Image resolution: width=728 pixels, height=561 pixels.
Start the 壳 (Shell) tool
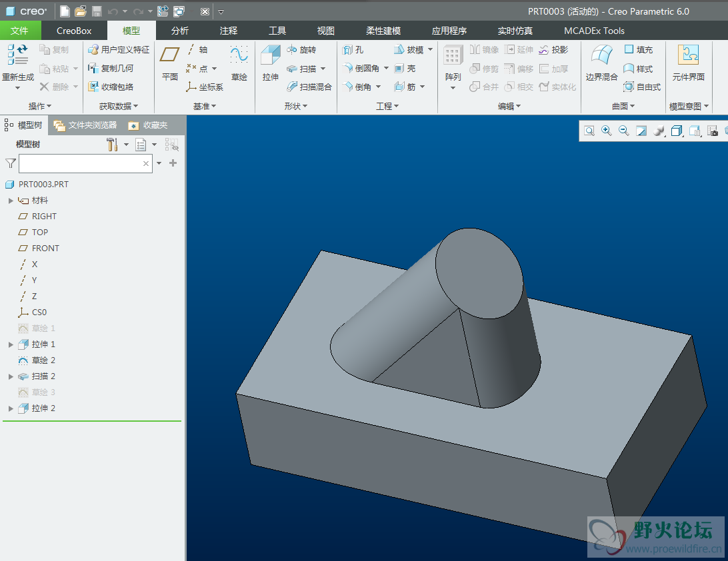point(405,69)
